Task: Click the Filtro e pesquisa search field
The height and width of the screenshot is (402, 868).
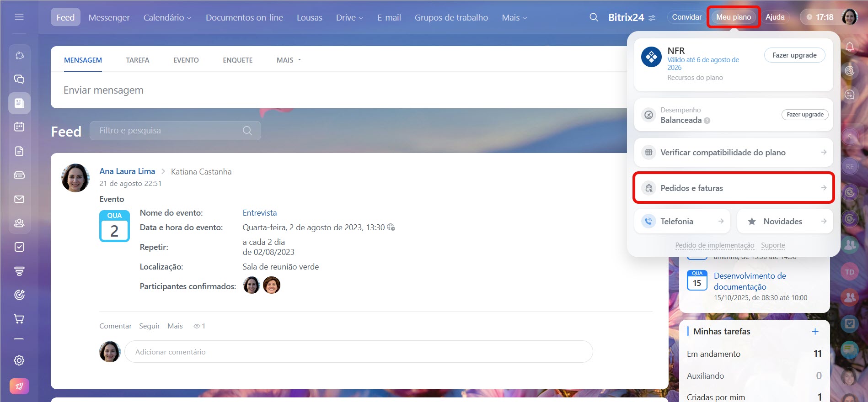Action: click(169, 131)
